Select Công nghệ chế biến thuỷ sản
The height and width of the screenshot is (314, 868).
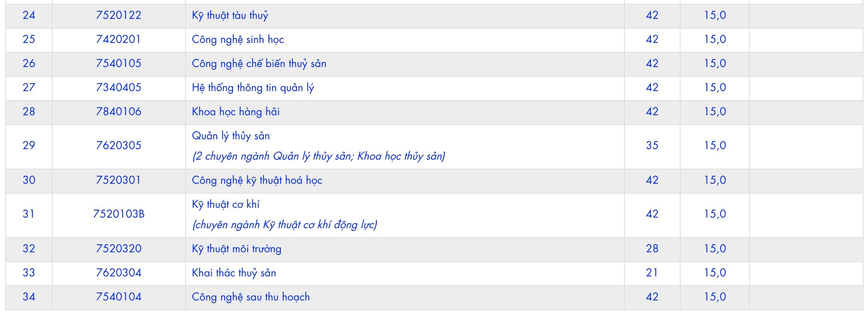pyautogui.click(x=259, y=64)
